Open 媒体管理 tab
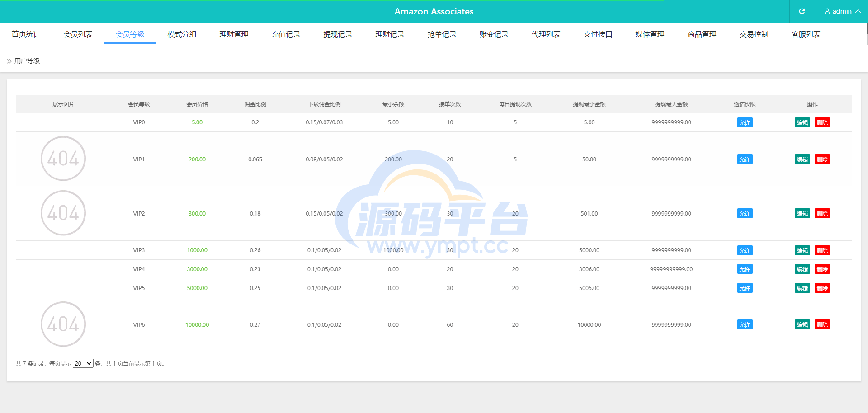The width and height of the screenshot is (868, 413). coord(650,34)
